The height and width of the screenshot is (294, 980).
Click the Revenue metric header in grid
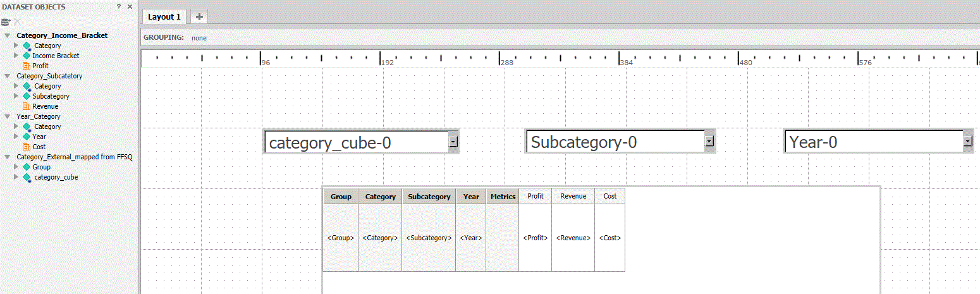[x=573, y=196]
